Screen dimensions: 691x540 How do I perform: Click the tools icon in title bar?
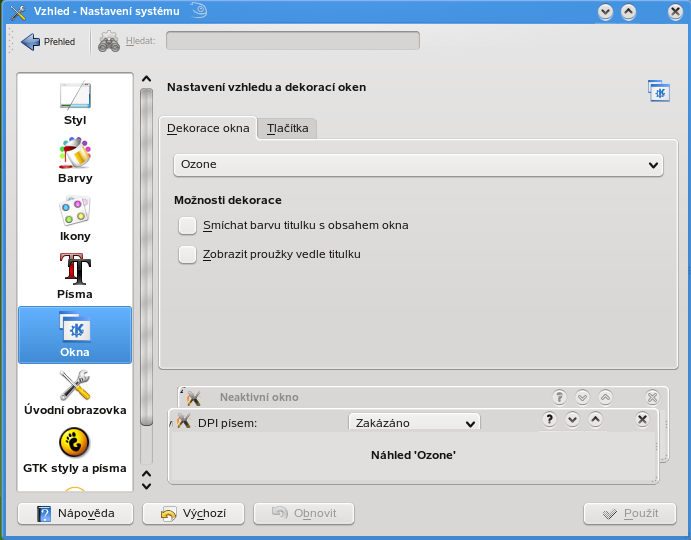point(18,11)
